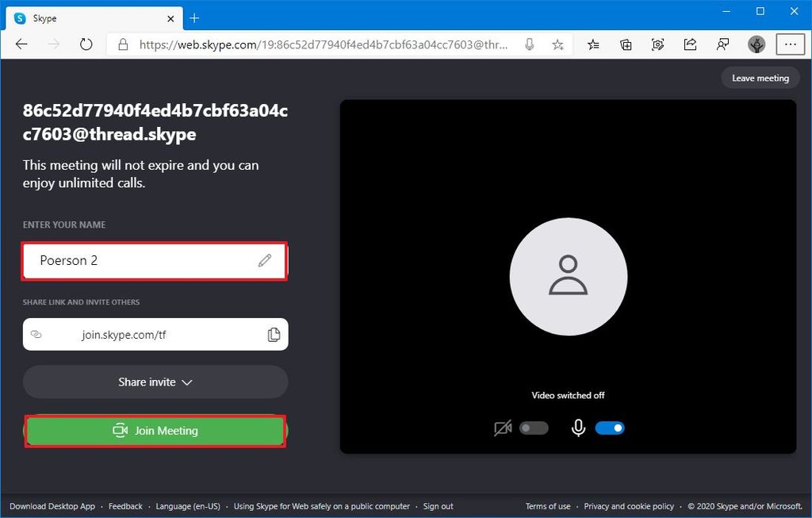Sign out using the footer link
Image resolution: width=812 pixels, height=518 pixels.
tap(438, 506)
